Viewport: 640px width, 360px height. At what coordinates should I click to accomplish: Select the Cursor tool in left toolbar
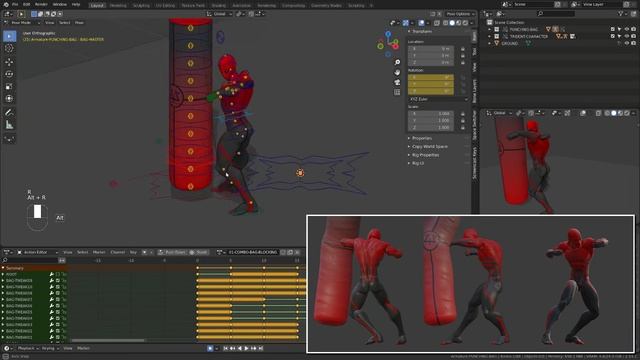click(x=9, y=48)
